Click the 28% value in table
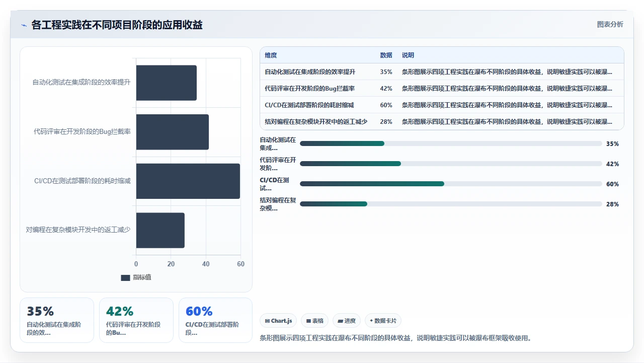644x363 pixels. coord(386,122)
